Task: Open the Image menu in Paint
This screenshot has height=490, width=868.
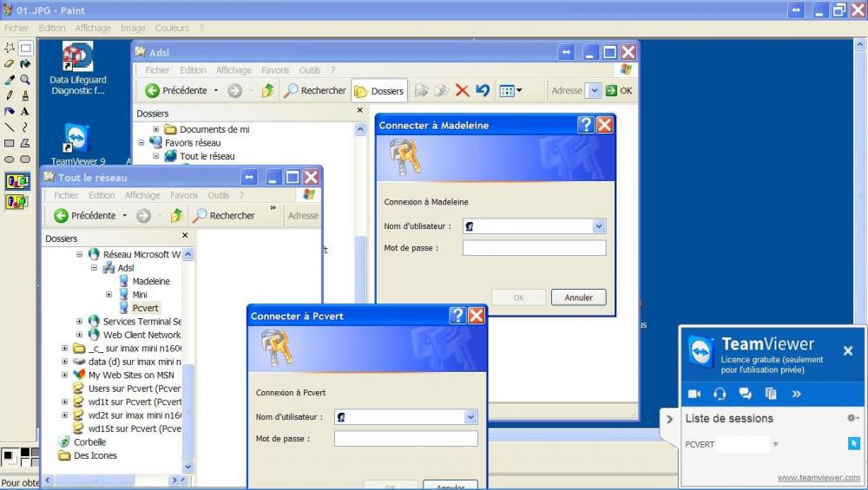Action: 133,28
